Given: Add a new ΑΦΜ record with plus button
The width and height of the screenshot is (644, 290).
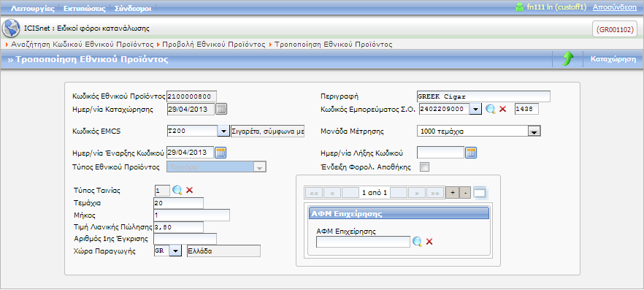Looking at the screenshot, I should pos(452,192).
